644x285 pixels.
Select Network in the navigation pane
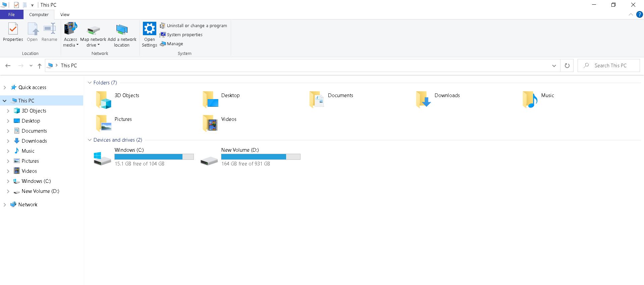click(x=28, y=205)
